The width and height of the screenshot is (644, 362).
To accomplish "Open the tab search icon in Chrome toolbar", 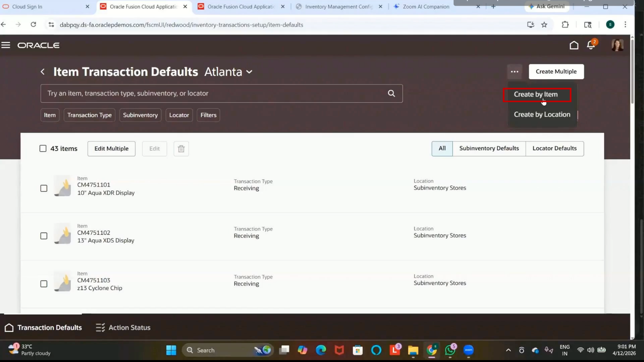I will click(588, 24).
